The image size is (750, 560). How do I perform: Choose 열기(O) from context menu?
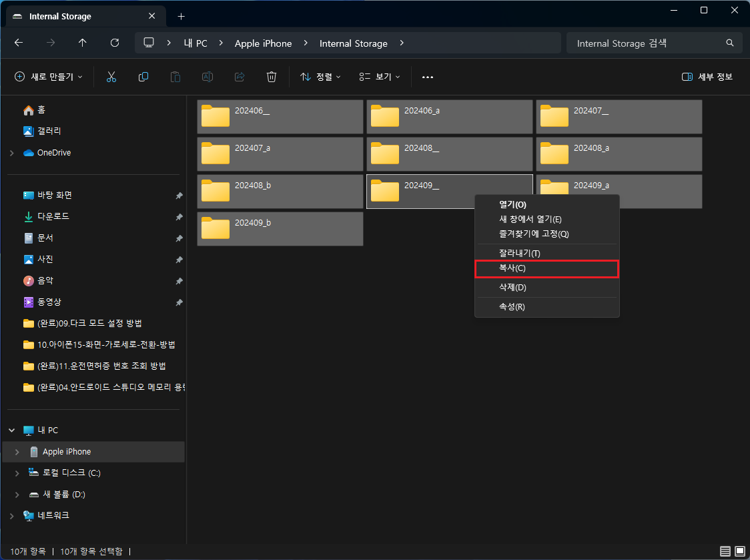(546, 204)
